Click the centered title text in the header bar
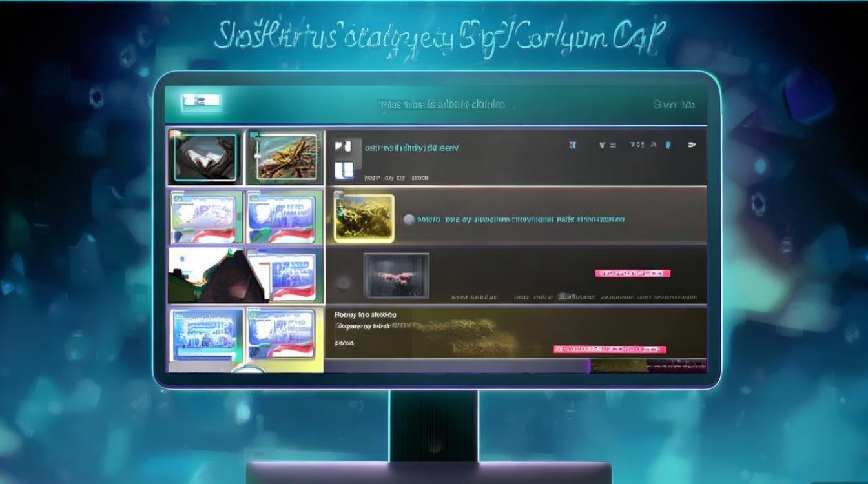 440,105
